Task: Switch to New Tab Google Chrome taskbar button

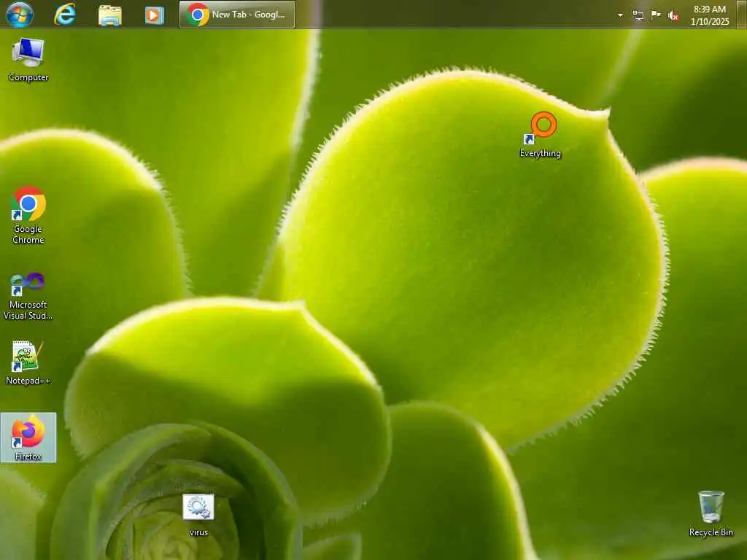Action: click(x=237, y=15)
